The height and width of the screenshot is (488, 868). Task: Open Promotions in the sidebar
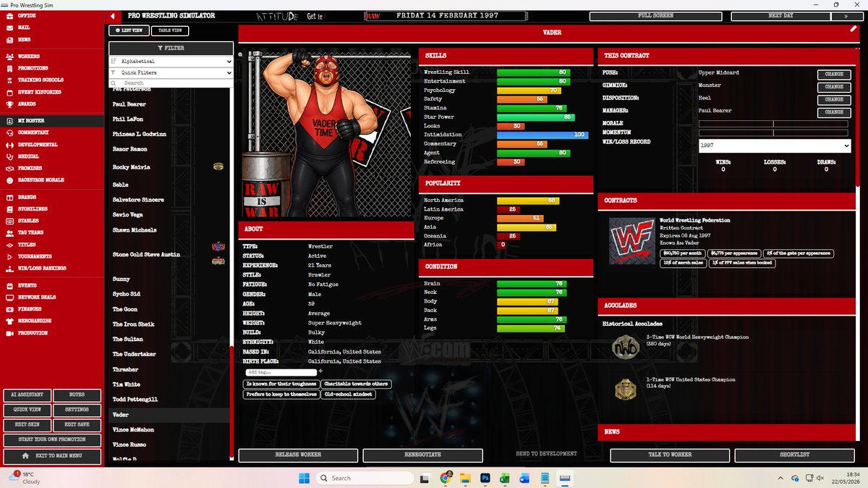(33, 68)
